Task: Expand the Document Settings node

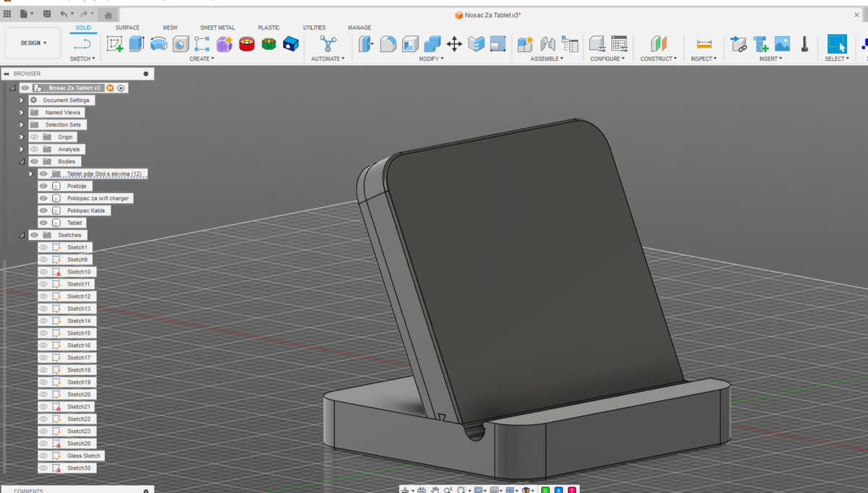Action: tap(22, 100)
